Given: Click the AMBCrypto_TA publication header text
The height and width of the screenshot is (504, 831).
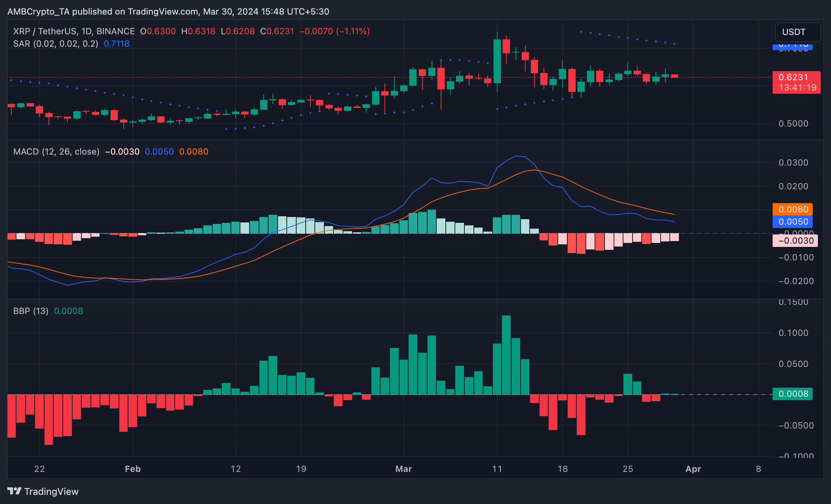Looking at the screenshot, I should pos(168,12).
